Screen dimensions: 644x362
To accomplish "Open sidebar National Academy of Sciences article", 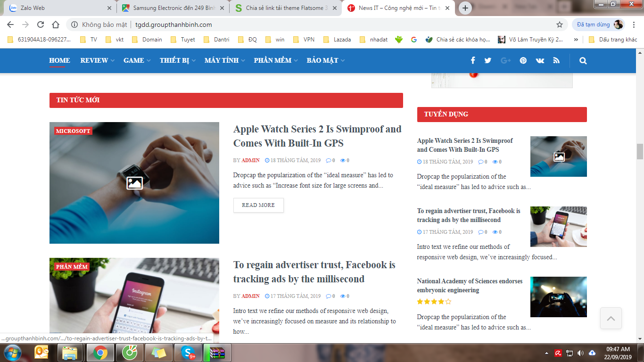I will tap(470, 286).
